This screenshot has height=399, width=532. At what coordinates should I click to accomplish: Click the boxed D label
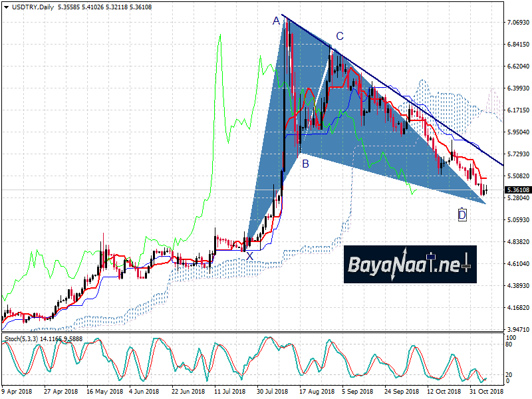coord(462,214)
